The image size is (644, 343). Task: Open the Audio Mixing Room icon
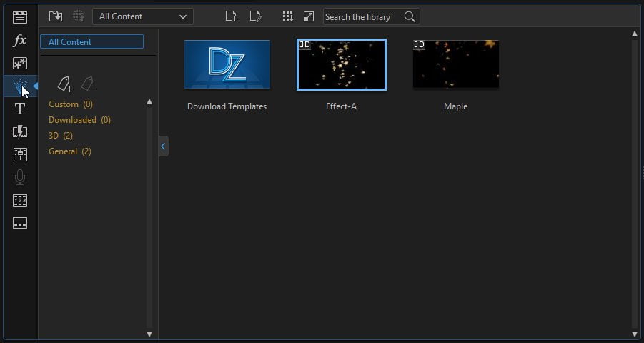coord(20,155)
